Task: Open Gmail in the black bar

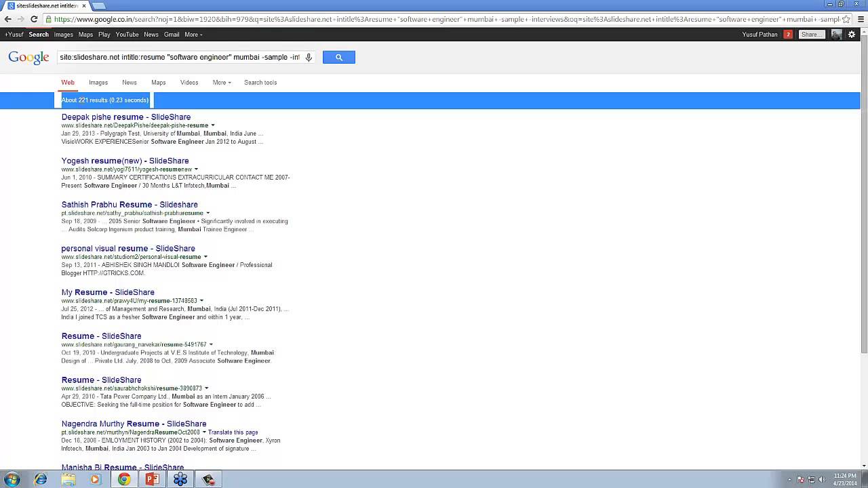Action: pos(172,35)
